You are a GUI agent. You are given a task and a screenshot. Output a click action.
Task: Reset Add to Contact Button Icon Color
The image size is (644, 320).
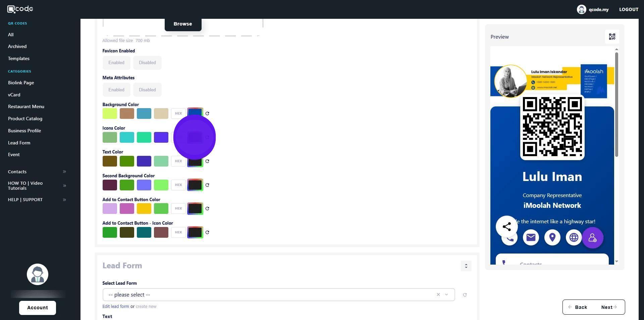[x=207, y=232]
